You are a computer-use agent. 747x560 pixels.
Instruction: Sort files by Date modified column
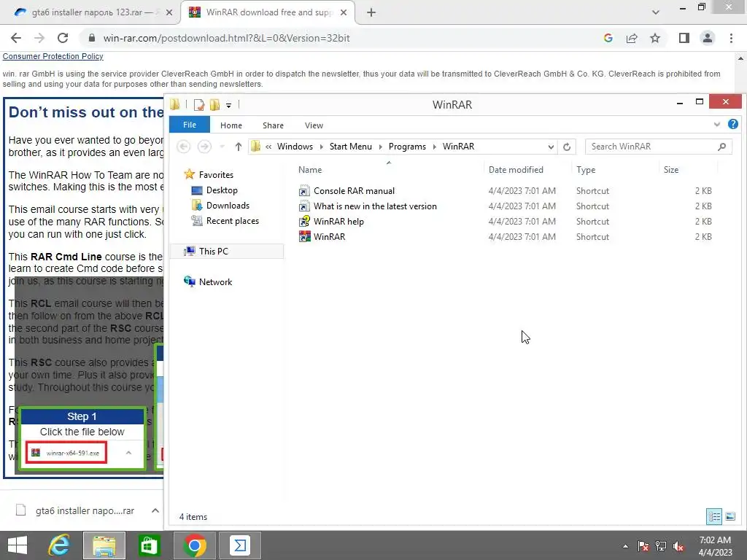516,169
